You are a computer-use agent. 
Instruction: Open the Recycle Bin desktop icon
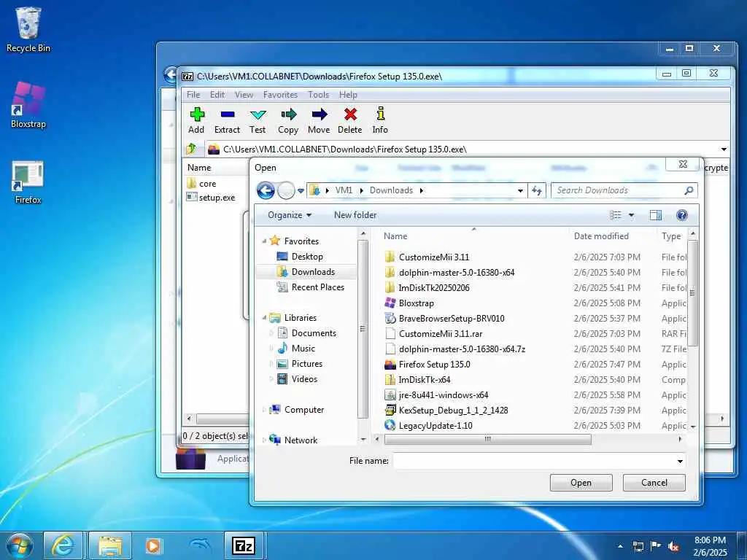pos(28,29)
